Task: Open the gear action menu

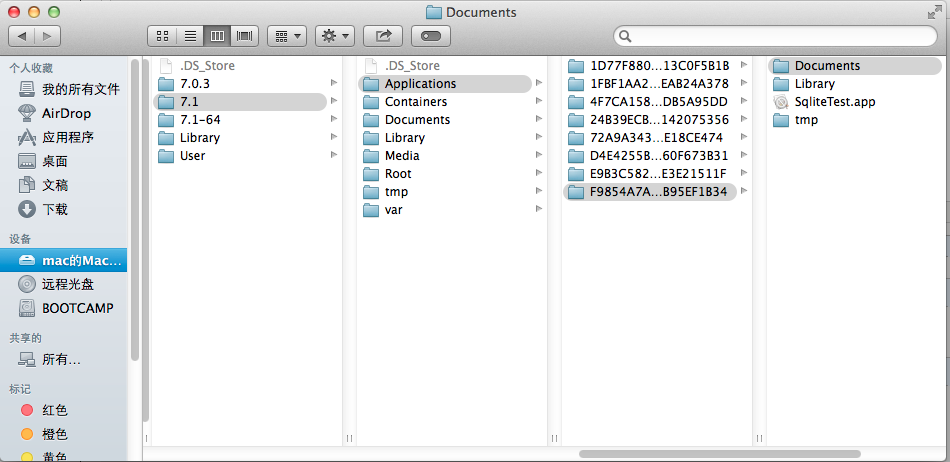Action: tap(335, 36)
